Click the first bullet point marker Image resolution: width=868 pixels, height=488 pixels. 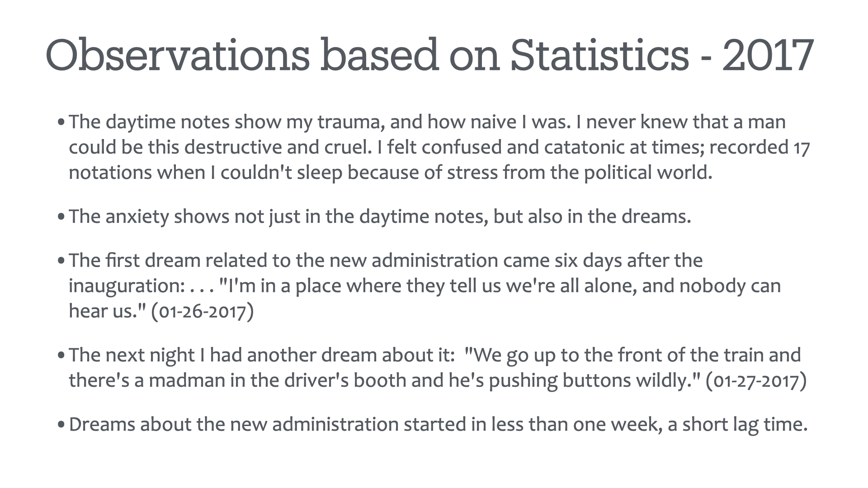click(61, 123)
